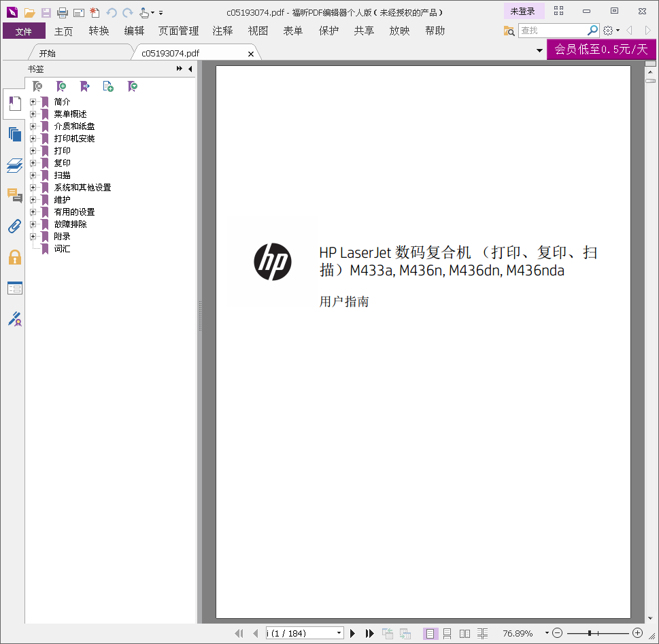Open the 共享 ribbon tab
Screen dimensions: 659x644
point(364,31)
